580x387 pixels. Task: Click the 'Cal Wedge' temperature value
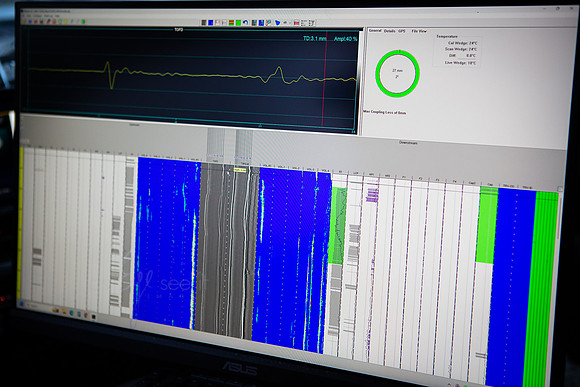point(473,43)
